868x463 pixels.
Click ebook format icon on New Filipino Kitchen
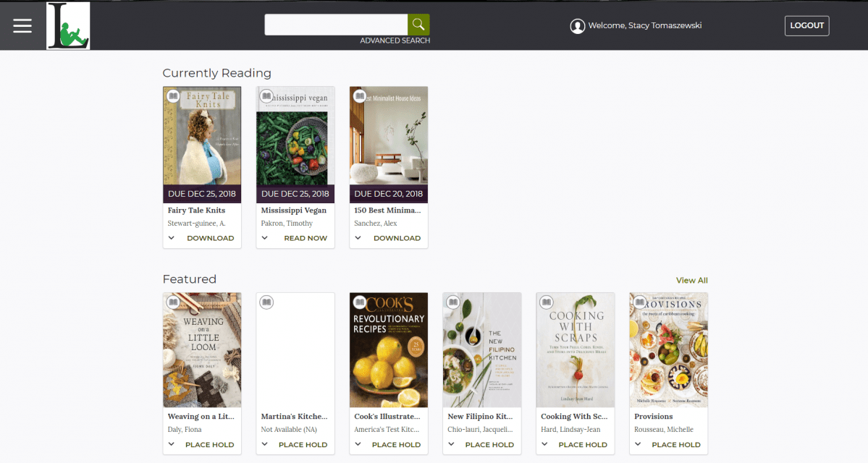tap(452, 302)
